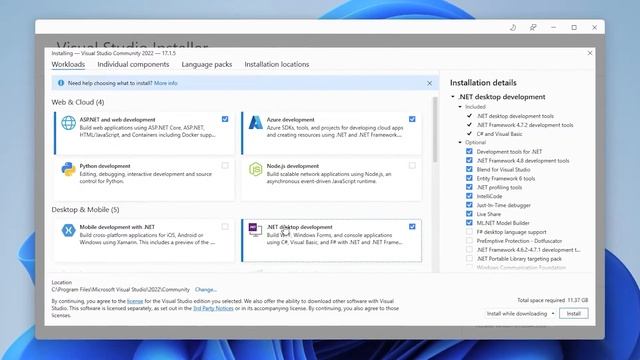Uncheck Entity Framework 6 tools option
This screenshot has width=640, height=360.
(469, 178)
